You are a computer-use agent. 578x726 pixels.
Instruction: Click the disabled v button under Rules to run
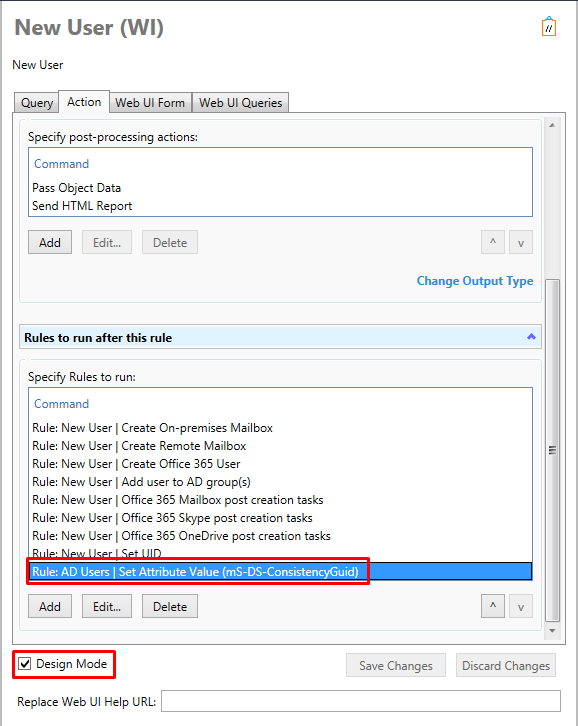click(521, 606)
